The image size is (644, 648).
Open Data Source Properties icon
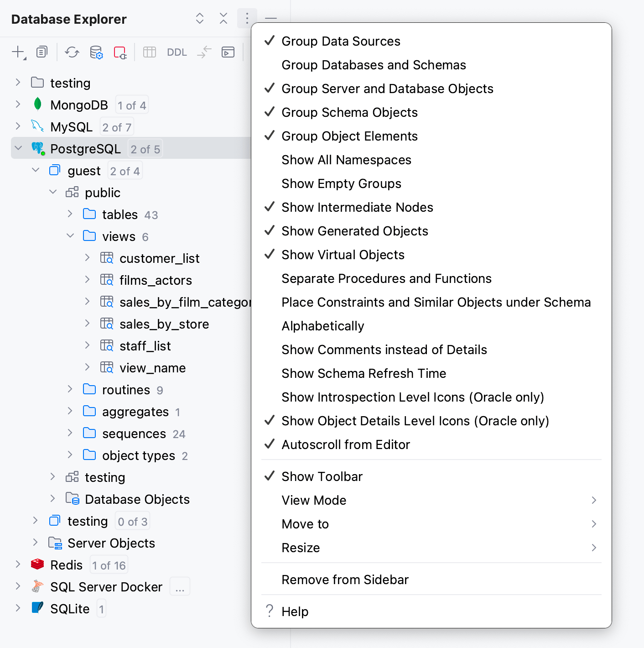pyautogui.click(x=96, y=52)
